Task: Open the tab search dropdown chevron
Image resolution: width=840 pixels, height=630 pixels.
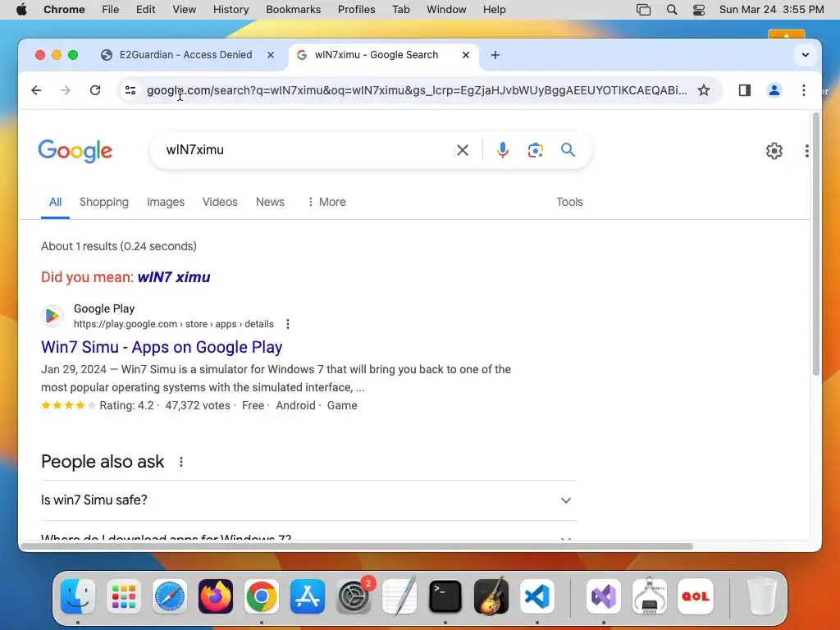Action: coord(805,55)
